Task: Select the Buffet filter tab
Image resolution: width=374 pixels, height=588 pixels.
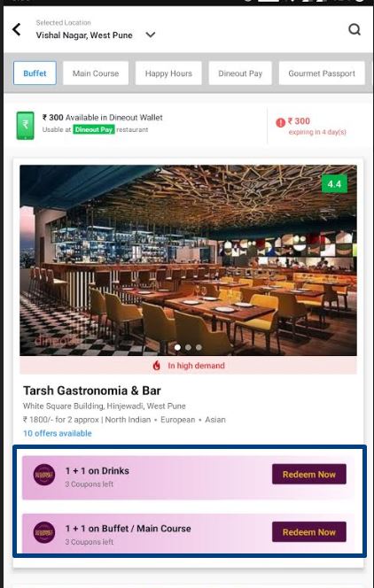Action: 35,73
